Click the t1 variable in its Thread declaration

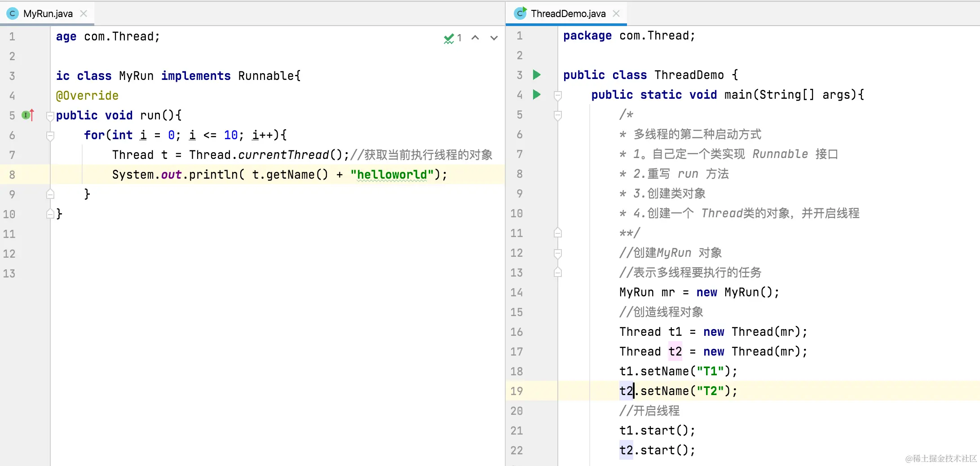675,332
